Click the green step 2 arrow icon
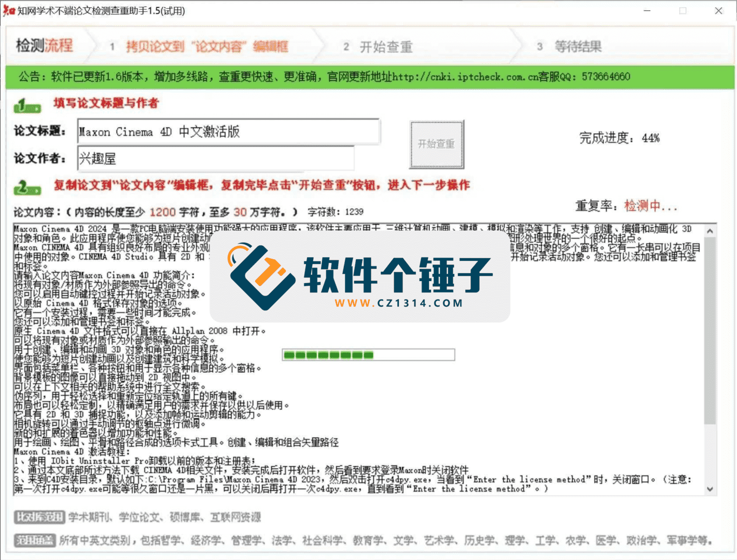The width and height of the screenshot is (737, 560). [x=27, y=187]
